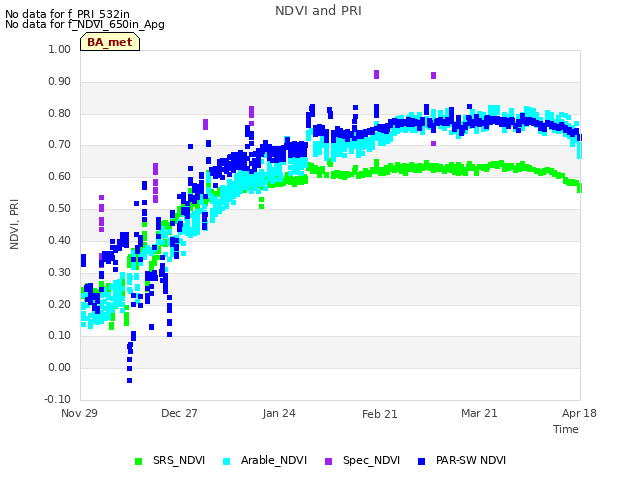Select the PAR-SW NDVI legend label

click(471, 460)
